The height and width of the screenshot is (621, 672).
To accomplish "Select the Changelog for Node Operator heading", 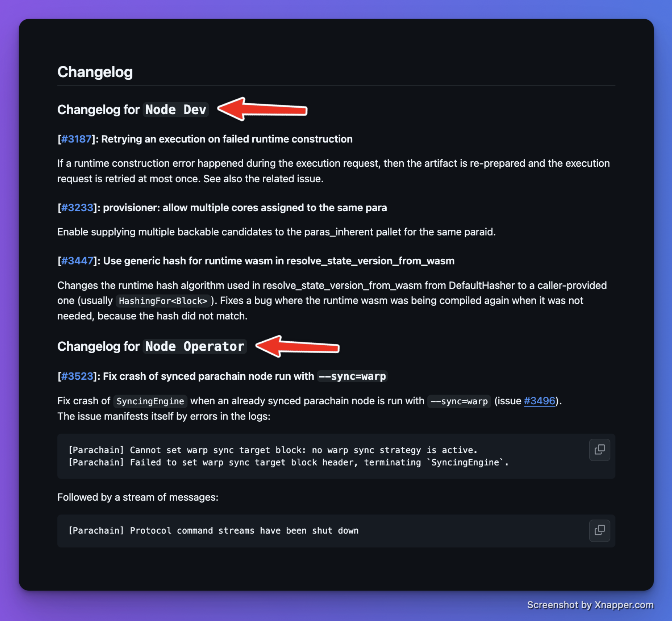I will 152,346.
